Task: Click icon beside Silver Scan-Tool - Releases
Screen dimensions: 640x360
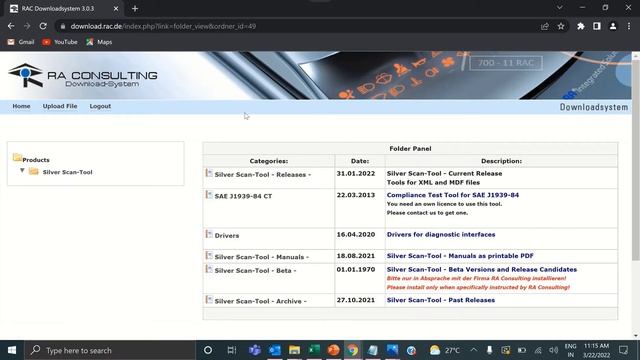Action: [209, 173]
